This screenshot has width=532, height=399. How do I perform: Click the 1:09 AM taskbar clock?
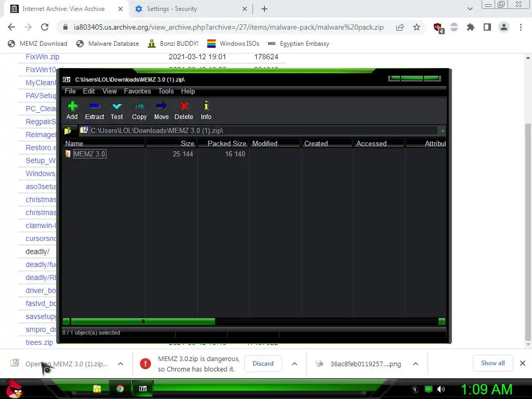click(486, 390)
